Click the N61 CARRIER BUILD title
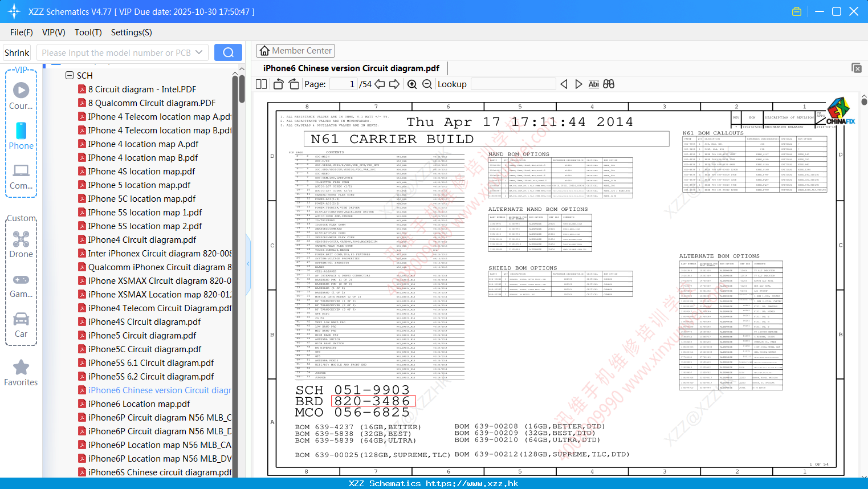Viewport: 868px width, 489px height. click(x=392, y=139)
